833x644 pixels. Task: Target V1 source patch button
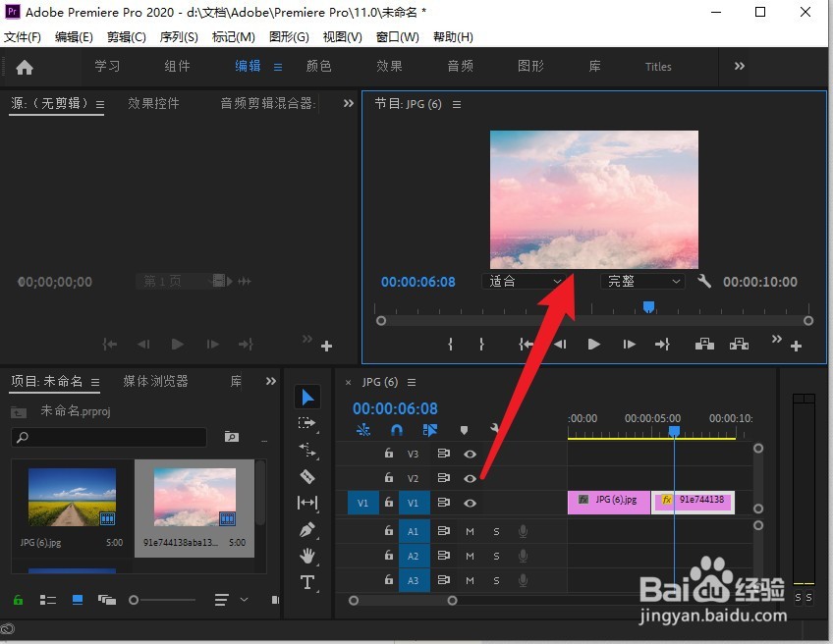(362, 503)
